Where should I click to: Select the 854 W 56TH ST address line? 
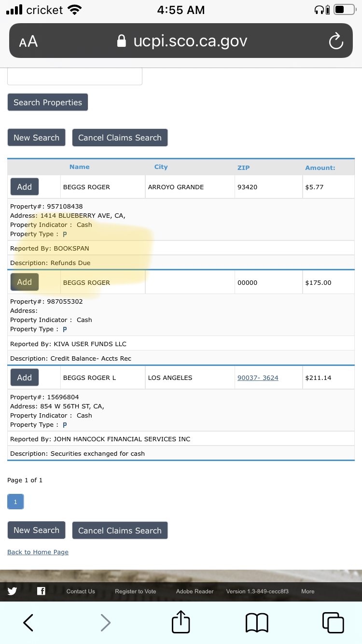[x=57, y=406]
